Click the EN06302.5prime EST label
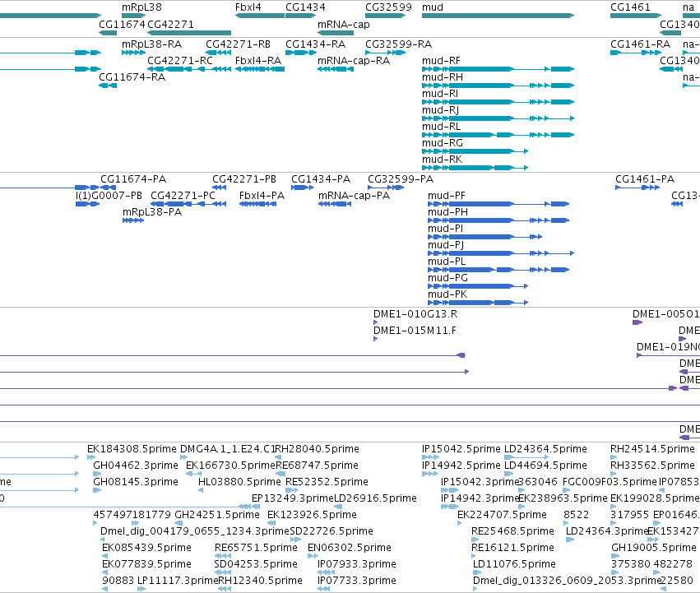Screen dimensions: 700x593 350,548
